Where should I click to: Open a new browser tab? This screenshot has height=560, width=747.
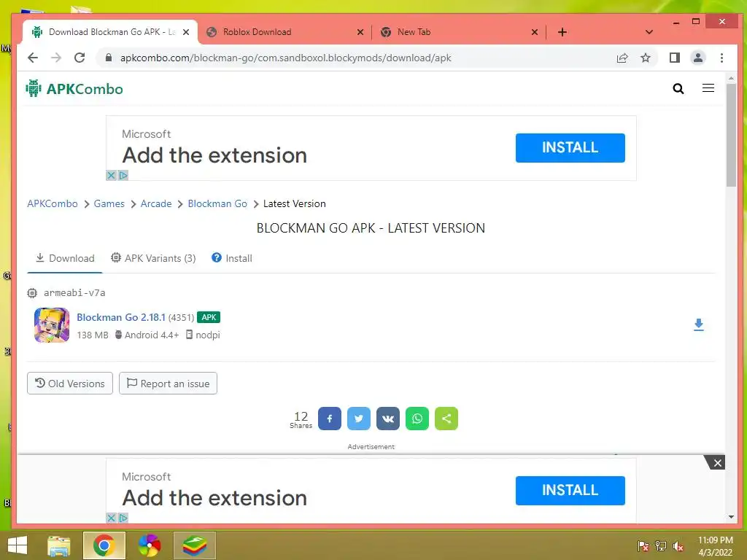[x=562, y=32]
